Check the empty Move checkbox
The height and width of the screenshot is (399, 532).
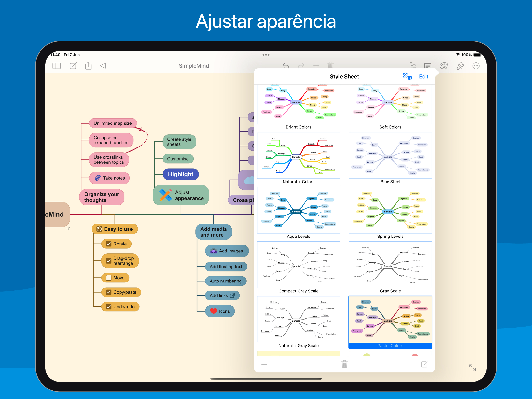pos(109,278)
